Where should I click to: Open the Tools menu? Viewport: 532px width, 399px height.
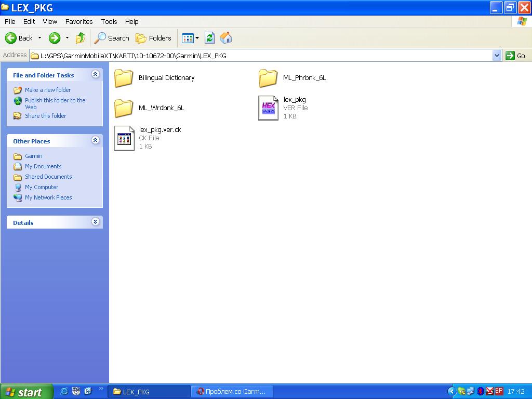[x=109, y=21]
